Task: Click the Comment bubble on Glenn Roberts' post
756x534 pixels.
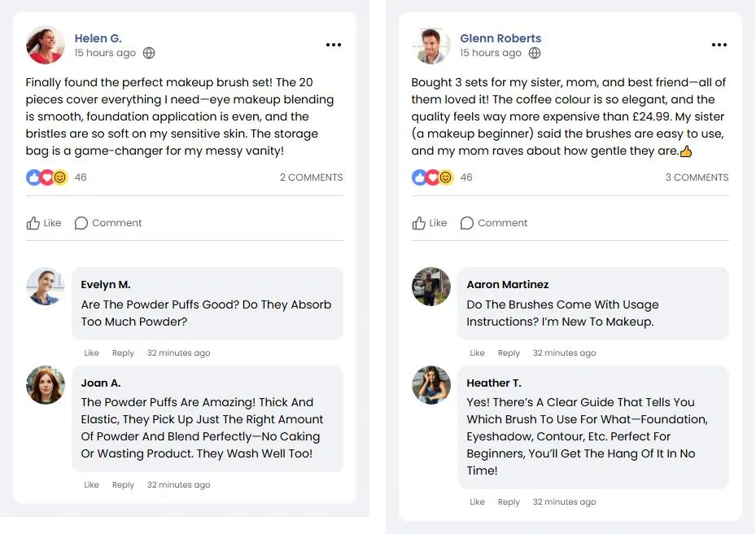Action: click(x=494, y=223)
